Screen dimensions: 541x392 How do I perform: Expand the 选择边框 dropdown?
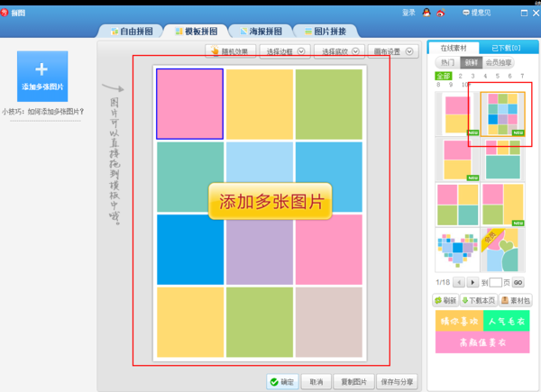pos(285,51)
